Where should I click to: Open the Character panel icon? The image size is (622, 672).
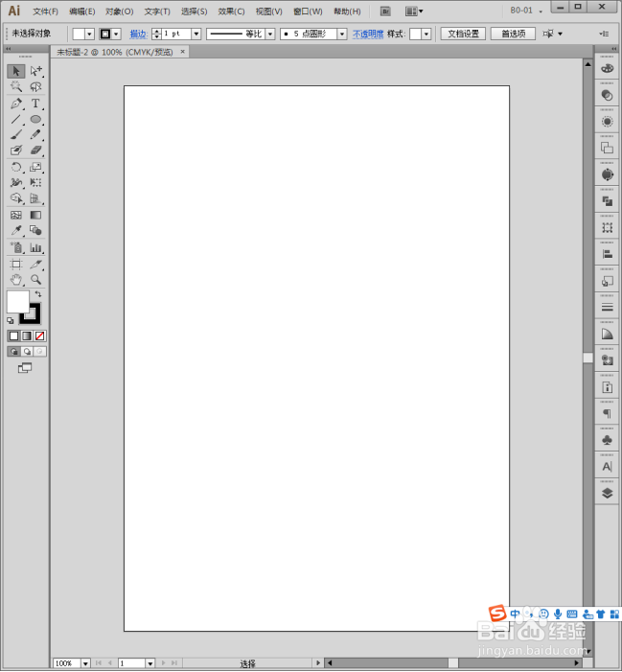(x=607, y=466)
